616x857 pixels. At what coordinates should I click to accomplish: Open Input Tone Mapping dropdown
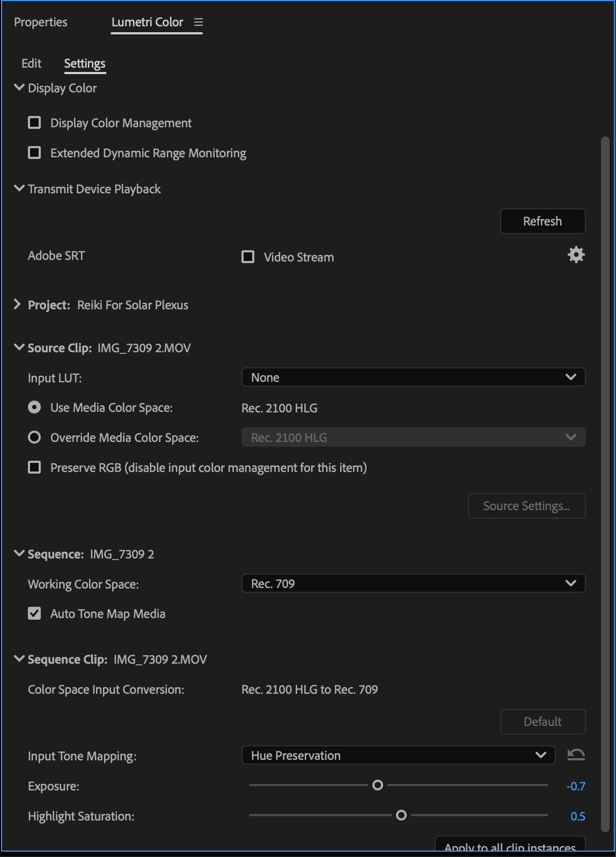tap(398, 756)
